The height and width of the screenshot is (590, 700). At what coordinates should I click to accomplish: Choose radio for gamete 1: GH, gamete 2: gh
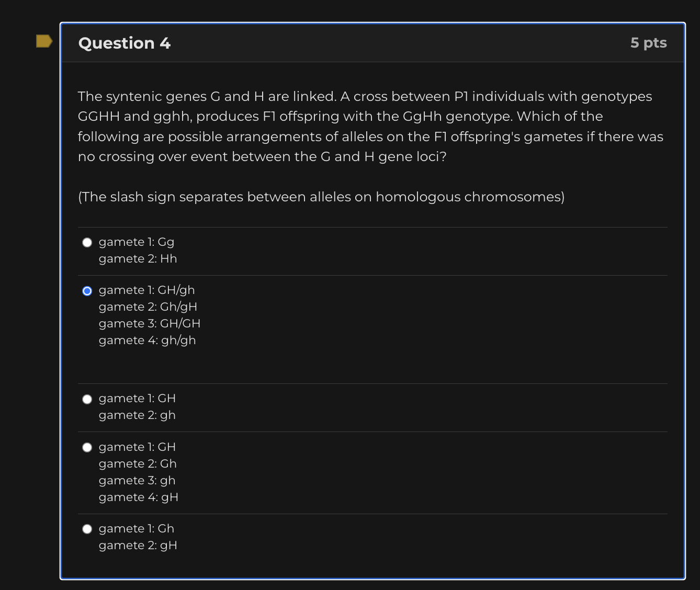coord(87,399)
